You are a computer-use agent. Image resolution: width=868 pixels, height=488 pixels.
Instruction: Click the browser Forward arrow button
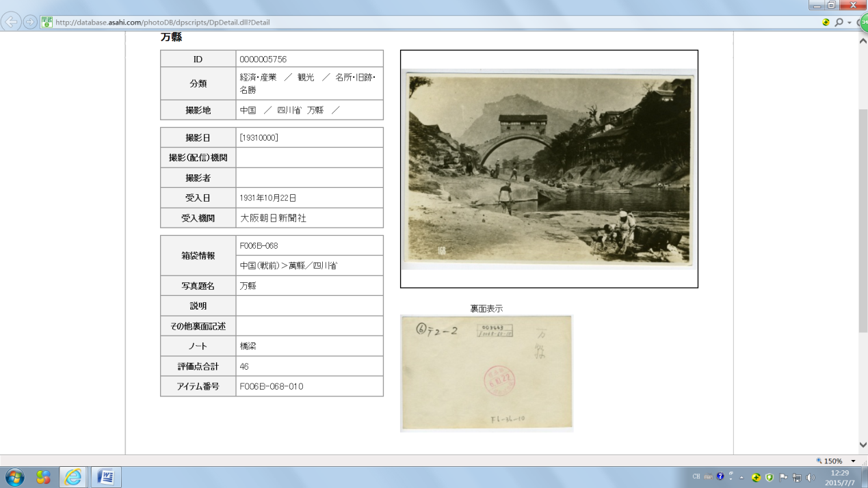30,22
